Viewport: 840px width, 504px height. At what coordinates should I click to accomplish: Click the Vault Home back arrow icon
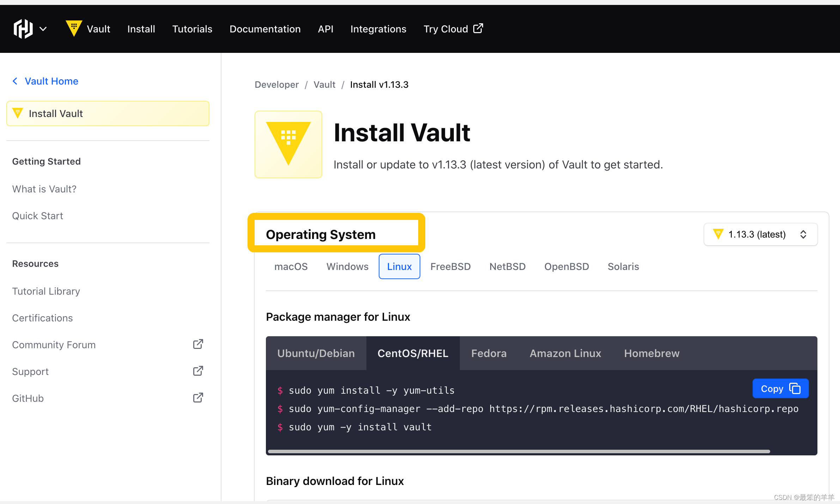coord(15,81)
